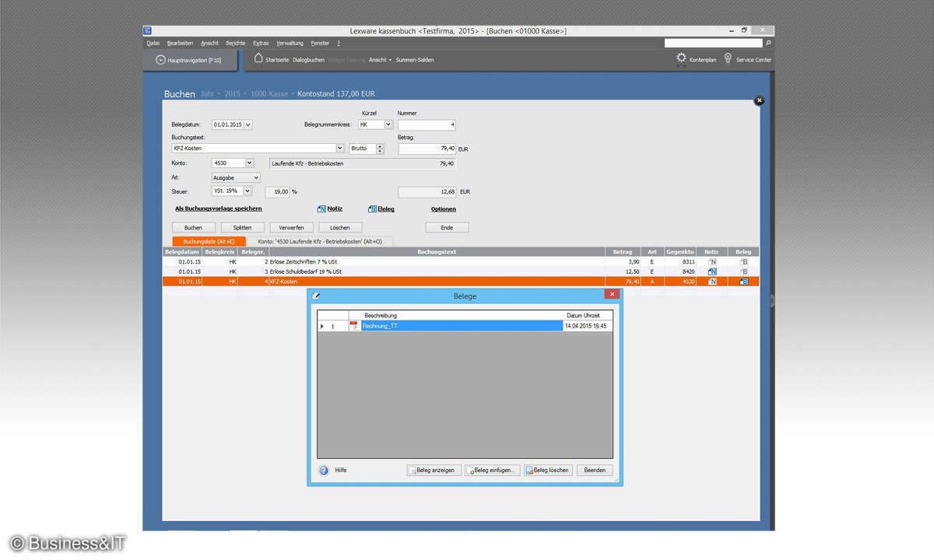Click Beleg löschen button
934x560 pixels.
(548, 471)
